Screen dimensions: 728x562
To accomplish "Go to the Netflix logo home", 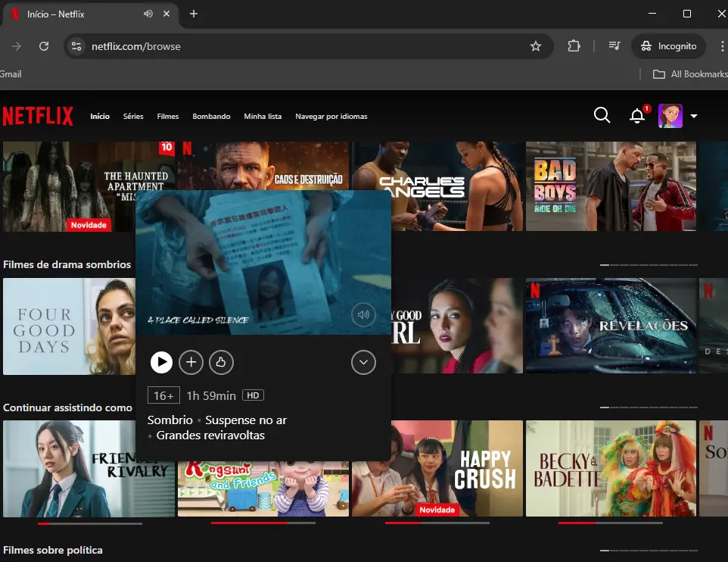I will click(38, 116).
